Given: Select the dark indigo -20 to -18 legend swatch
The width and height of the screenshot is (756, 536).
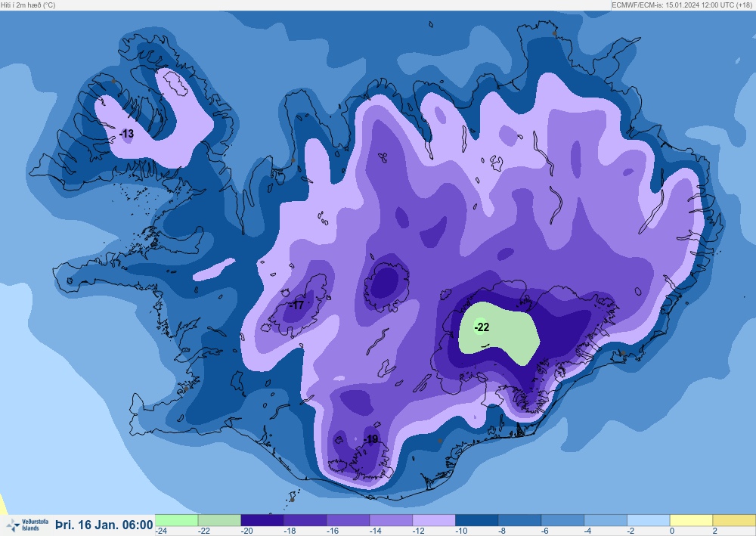Looking at the screenshot, I should pyautogui.click(x=262, y=520).
